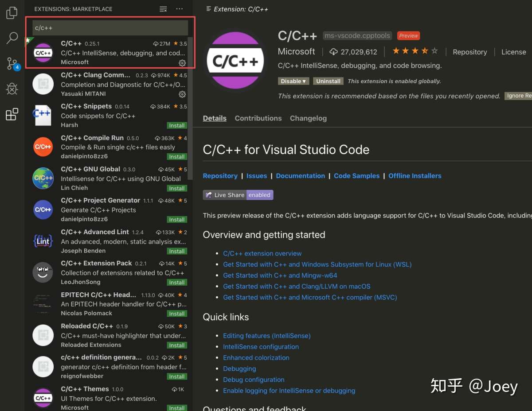Install the C/C++ Snippets extension
This screenshot has height=411, width=532.
tap(176, 125)
